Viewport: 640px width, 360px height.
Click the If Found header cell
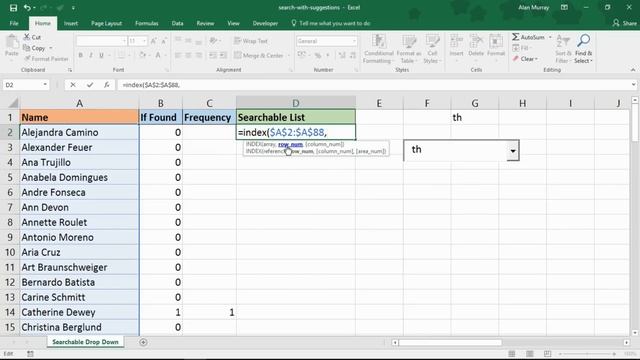tap(161, 118)
